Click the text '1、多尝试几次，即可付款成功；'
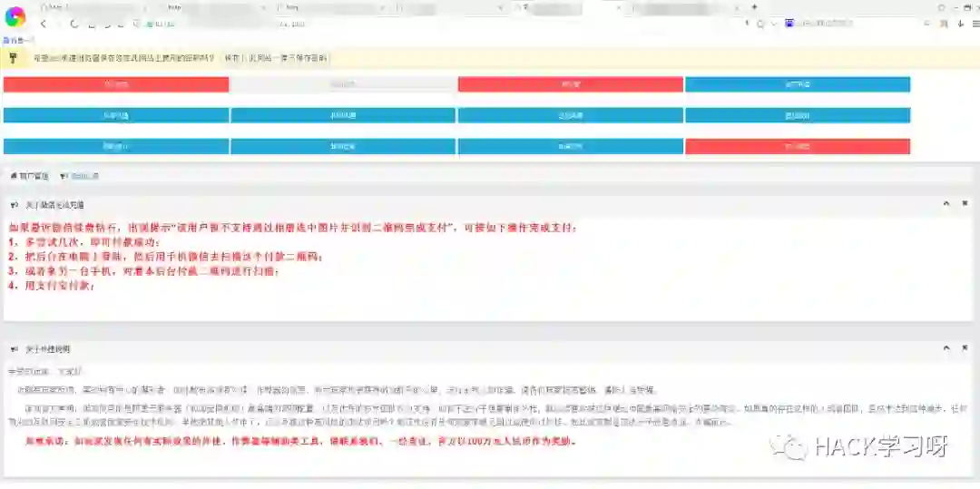 (x=85, y=242)
